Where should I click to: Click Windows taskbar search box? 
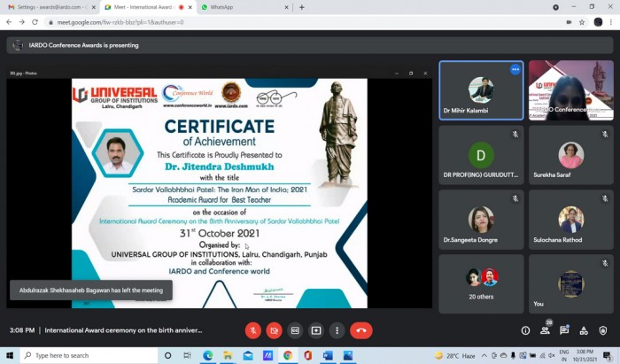click(89, 355)
